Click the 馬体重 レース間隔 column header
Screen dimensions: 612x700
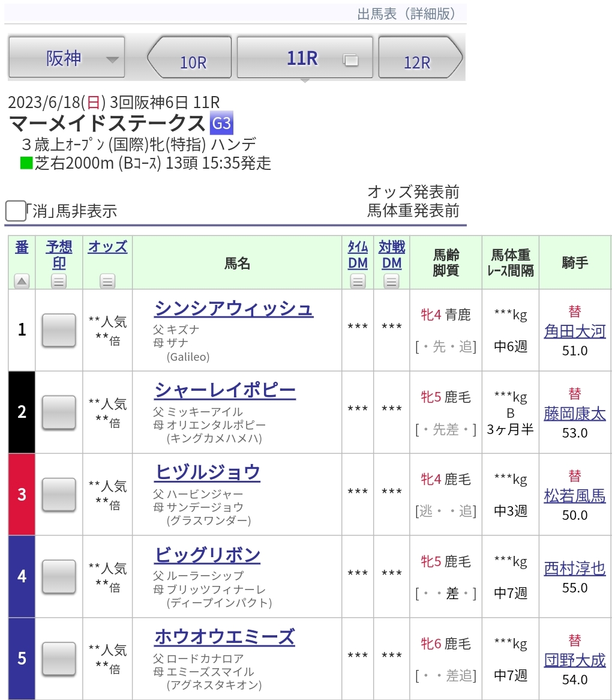[x=511, y=263]
